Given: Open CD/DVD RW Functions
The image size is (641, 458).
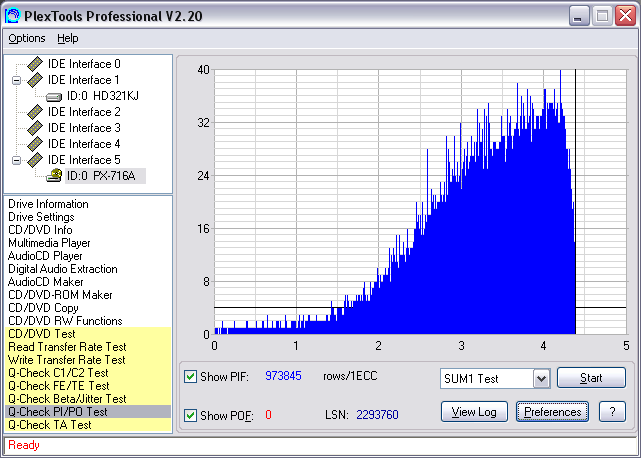Looking at the screenshot, I should click(x=65, y=321).
